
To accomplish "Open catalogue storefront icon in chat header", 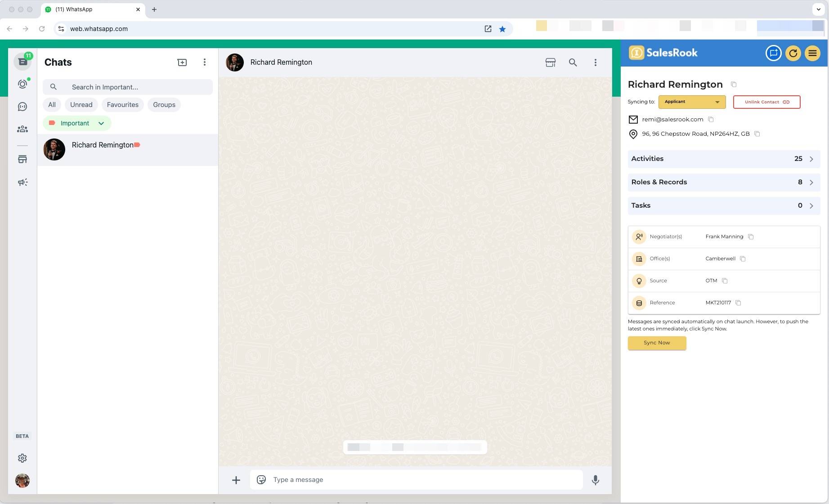I will (551, 62).
